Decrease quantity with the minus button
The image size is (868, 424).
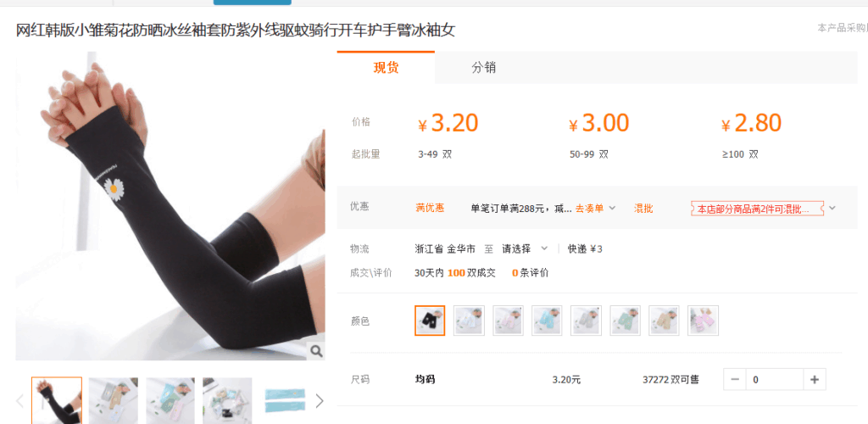(x=735, y=380)
